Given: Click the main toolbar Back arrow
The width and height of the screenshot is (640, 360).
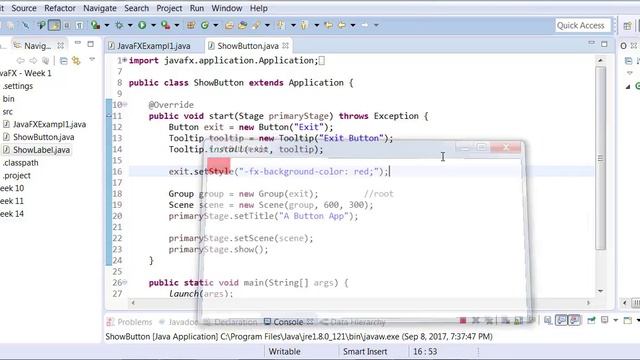Looking at the screenshot, I should [341, 25].
